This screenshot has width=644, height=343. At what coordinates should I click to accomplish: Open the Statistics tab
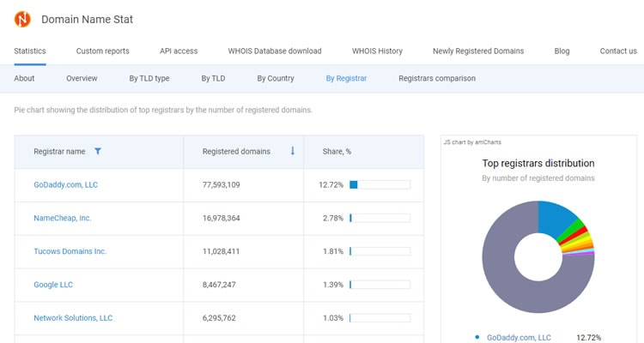pos(30,51)
